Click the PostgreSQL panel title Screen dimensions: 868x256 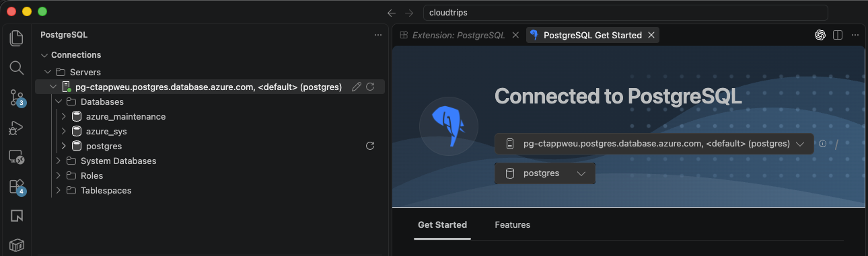[64, 35]
